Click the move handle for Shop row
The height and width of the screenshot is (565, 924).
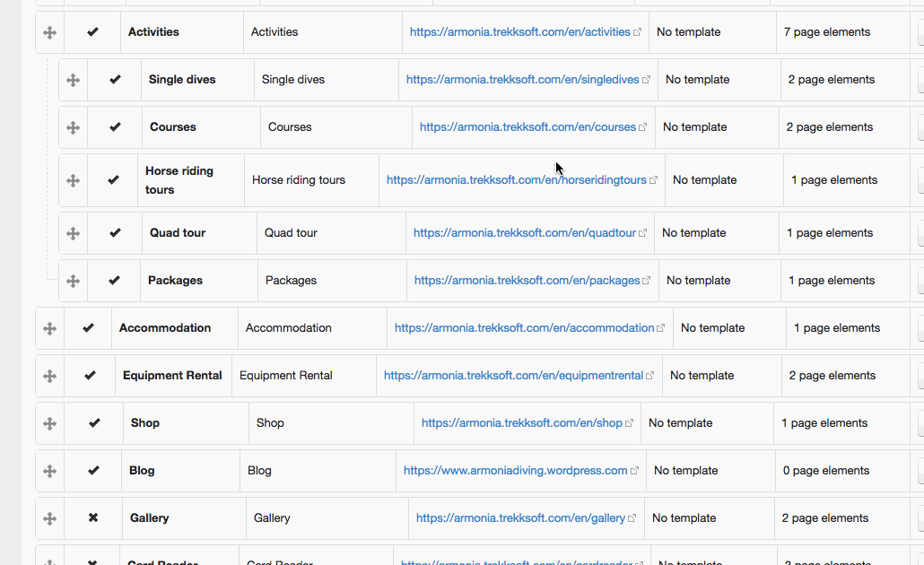[x=49, y=423]
